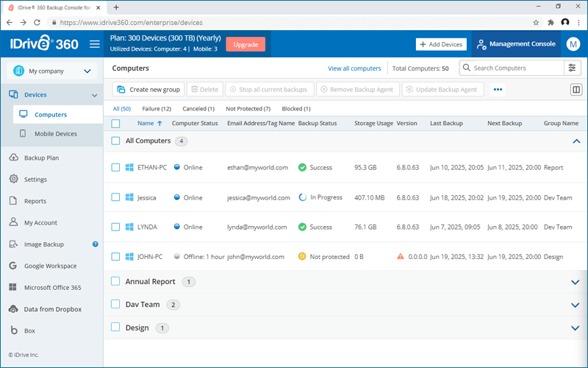The height and width of the screenshot is (368, 588).
Task: Open the View all computers link
Action: click(354, 68)
